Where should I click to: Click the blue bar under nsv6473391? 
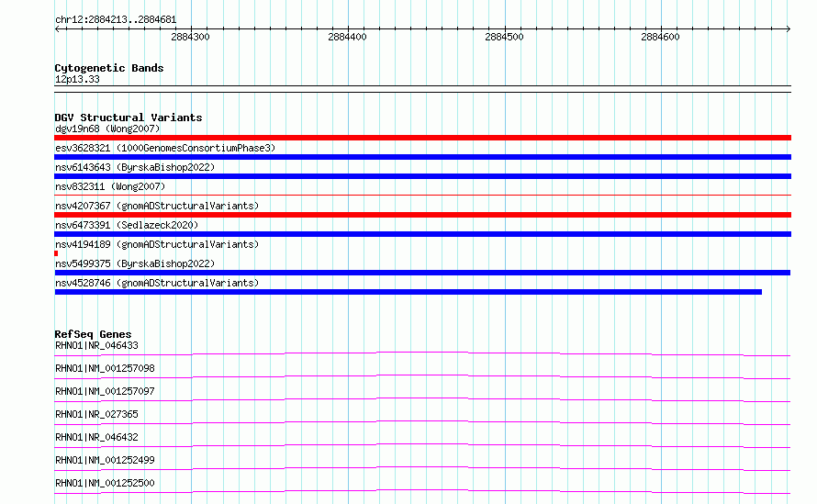[x=422, y=234]
